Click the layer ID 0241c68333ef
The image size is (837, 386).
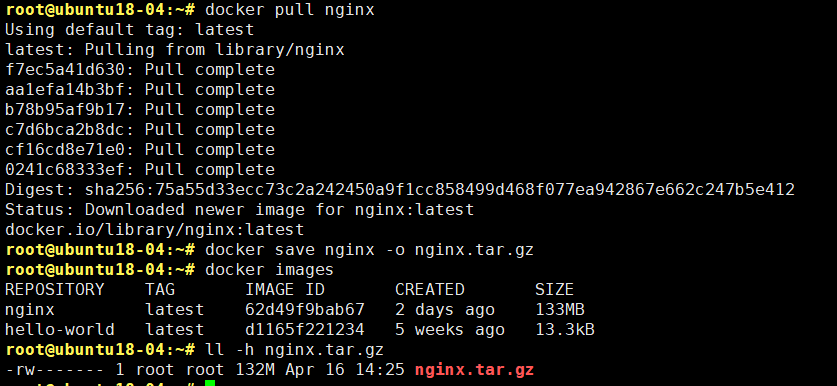tap(65, 170)
